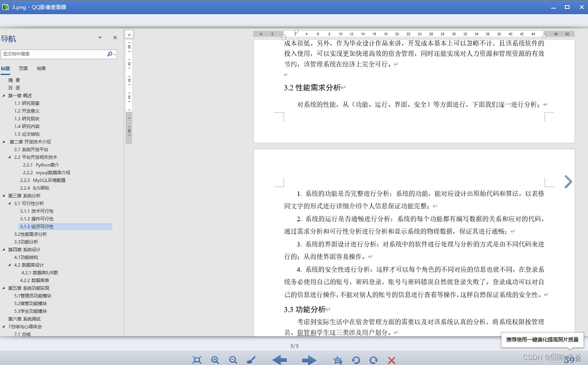Jump to 1.3 研究现状
This screenshot has height=365, width=588.
coord(27,119)
